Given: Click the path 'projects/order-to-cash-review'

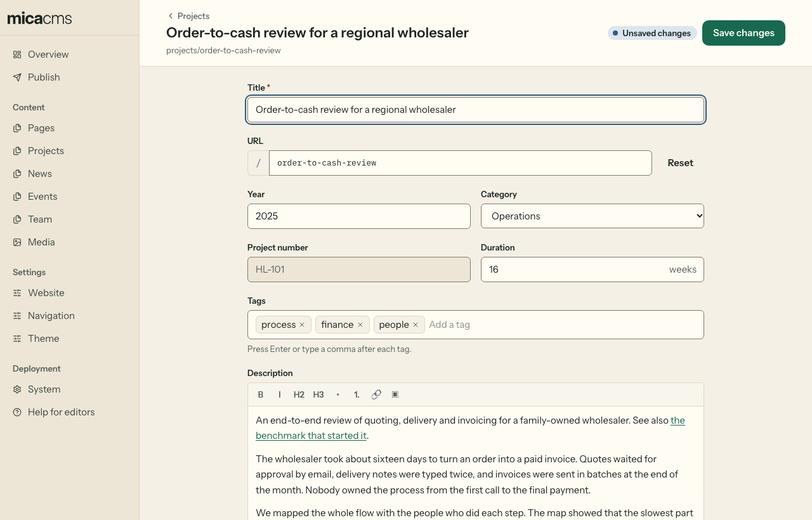Looking at the screenshot, I should coord(223,50).
